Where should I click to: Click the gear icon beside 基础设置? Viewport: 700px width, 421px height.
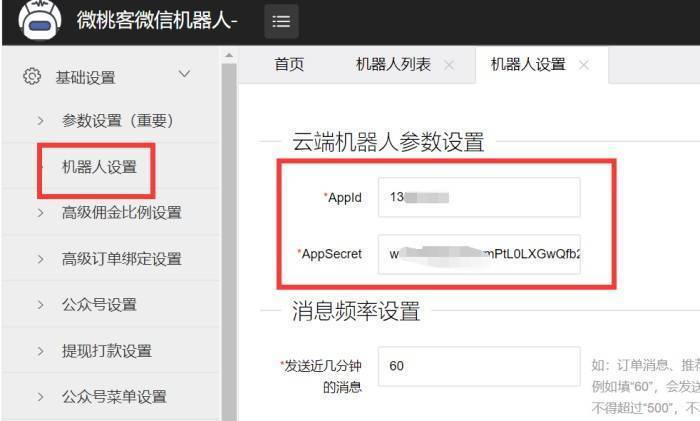pos(32,76)
